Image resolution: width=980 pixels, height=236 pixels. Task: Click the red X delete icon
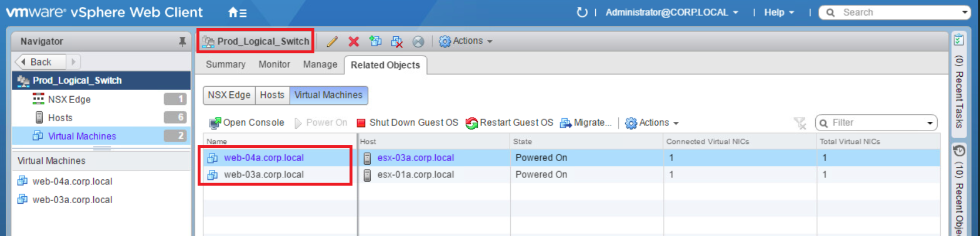coord(354,41)
